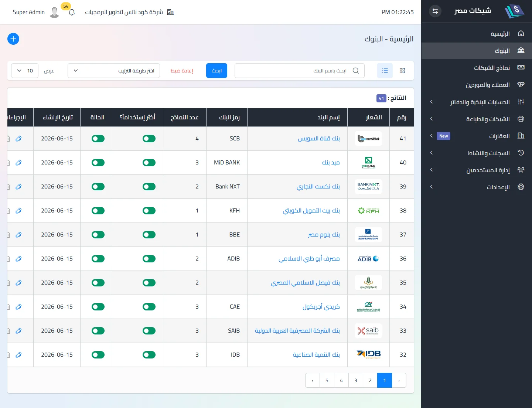The width and height of the screenshot is (532, 408).
Task: Toggle status switch for KFH bank
Action: 98,211
